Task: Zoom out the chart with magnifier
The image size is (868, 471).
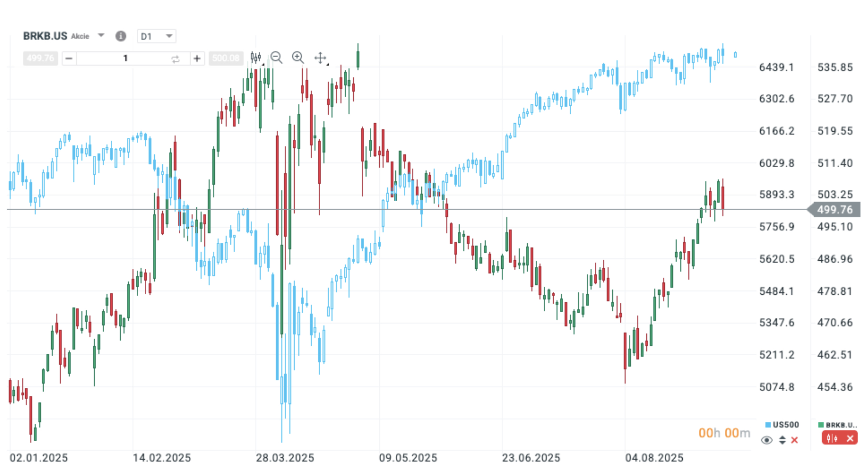Action: (x=276, y=58)
